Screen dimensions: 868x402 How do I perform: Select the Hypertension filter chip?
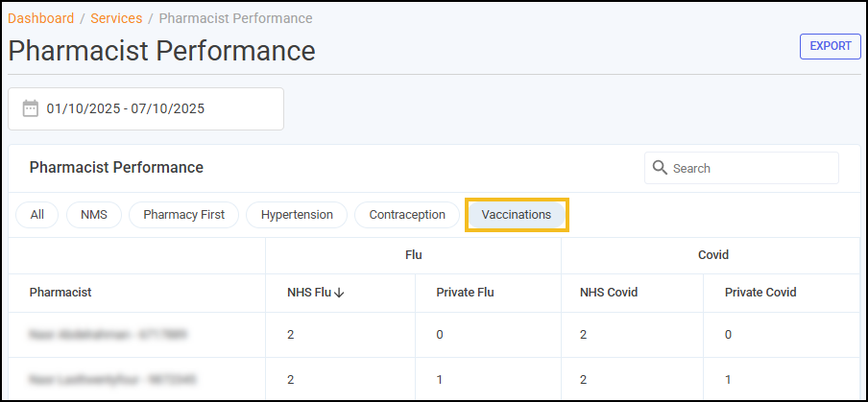297,215
